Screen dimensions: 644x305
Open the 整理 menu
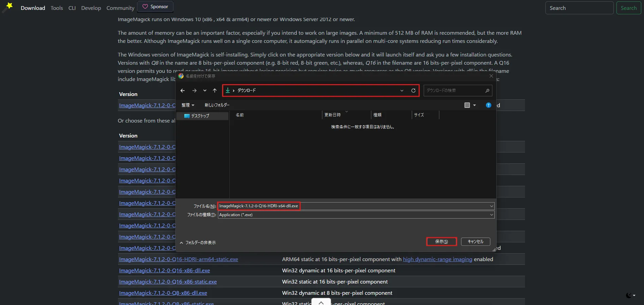pyautogui.click(x=188, y=105)
